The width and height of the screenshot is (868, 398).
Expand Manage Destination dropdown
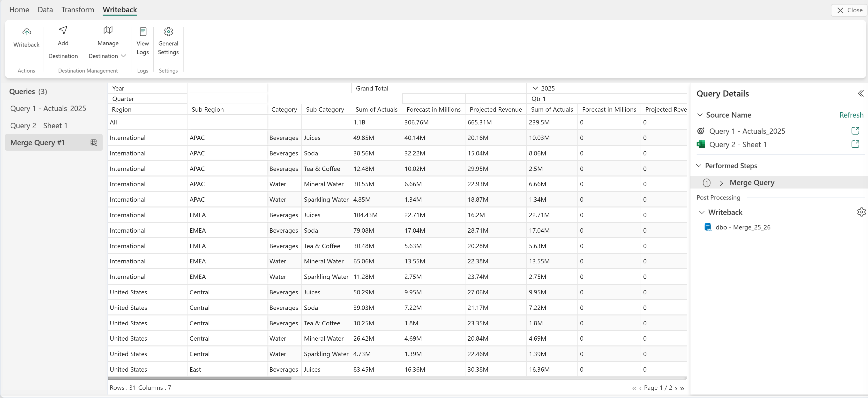click(123, 56)
